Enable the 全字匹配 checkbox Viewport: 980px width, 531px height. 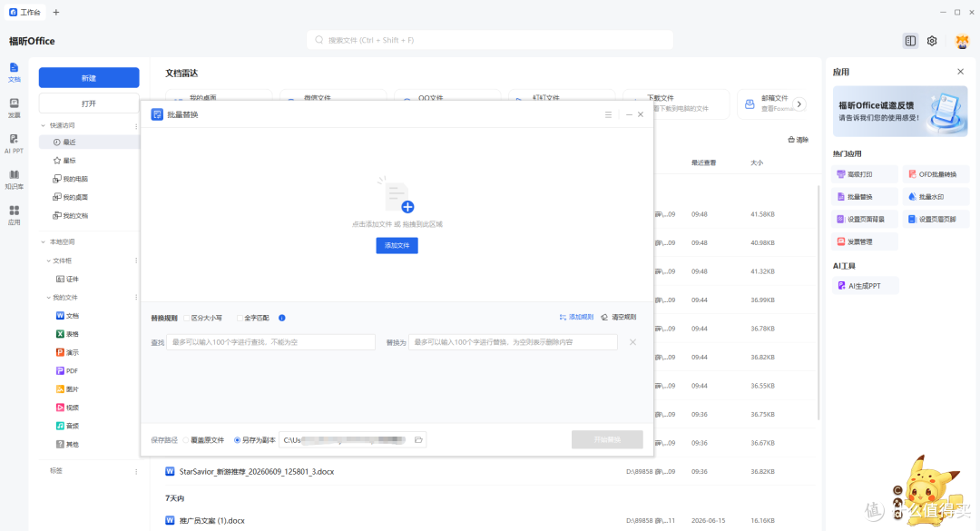point(240,318)
